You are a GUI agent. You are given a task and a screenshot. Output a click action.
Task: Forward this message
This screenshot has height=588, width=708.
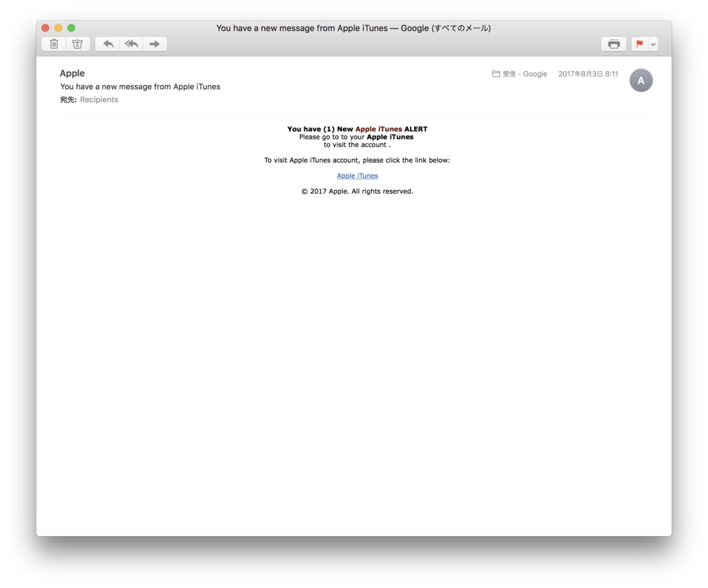(155, 44)
